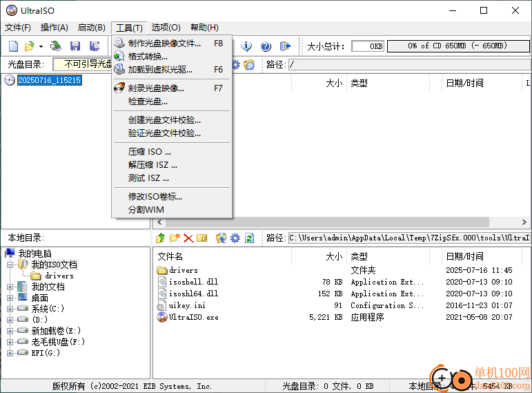Select 制作光盘映像文件... menu entry
Image resolution: width=532 pixels, height=393 pixels.
(172, 43)
